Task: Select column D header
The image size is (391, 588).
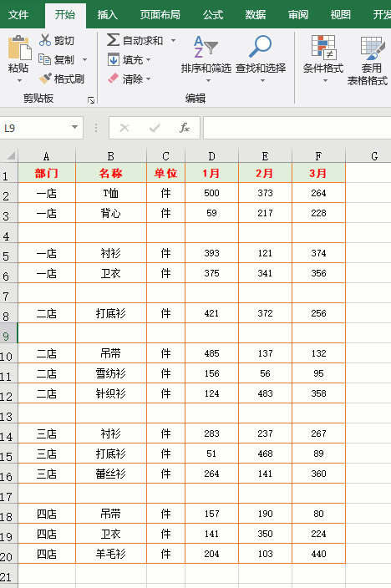Action: pyautogui.click(x=211, y=155)
